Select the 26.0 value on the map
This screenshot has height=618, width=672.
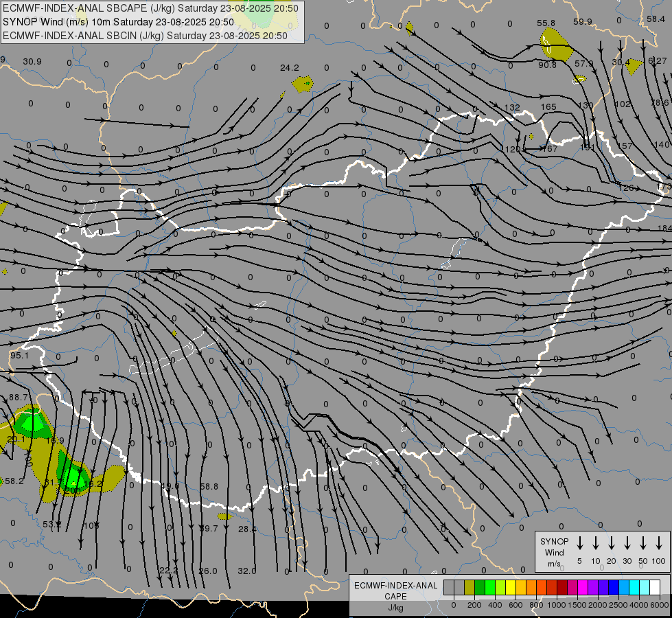point(208,571)
